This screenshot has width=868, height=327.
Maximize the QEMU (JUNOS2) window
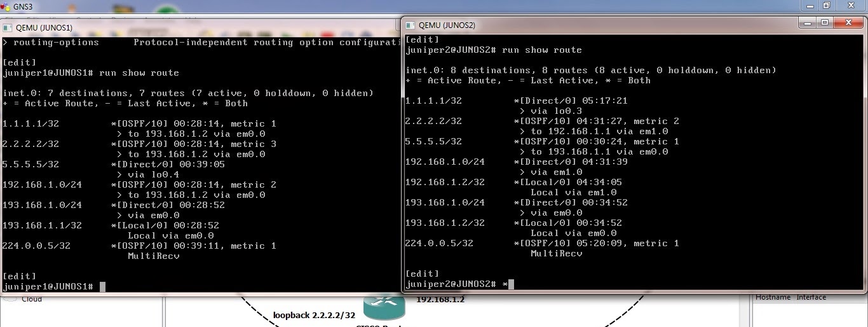(x=825, y=22)
